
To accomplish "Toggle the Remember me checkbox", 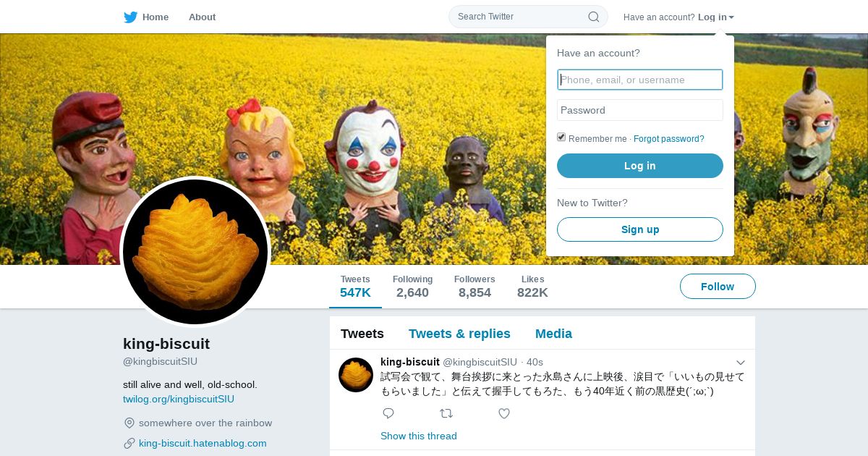I will [561, 138].
